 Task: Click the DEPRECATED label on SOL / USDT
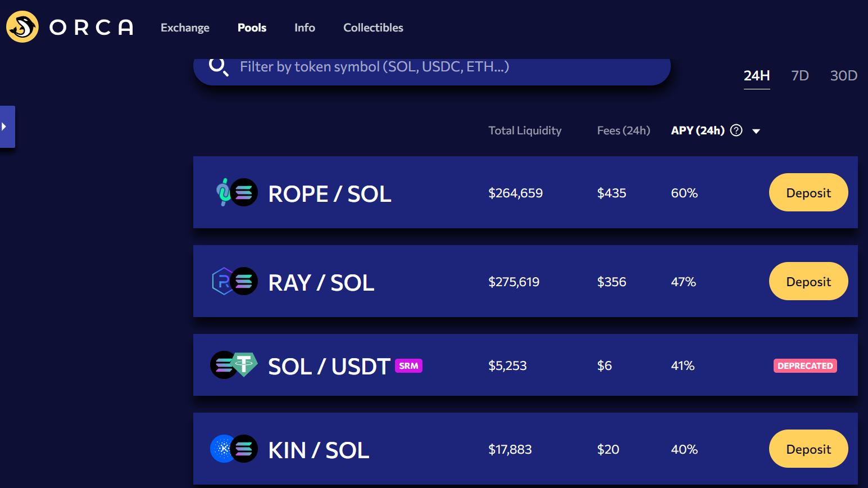coord(805,365)
